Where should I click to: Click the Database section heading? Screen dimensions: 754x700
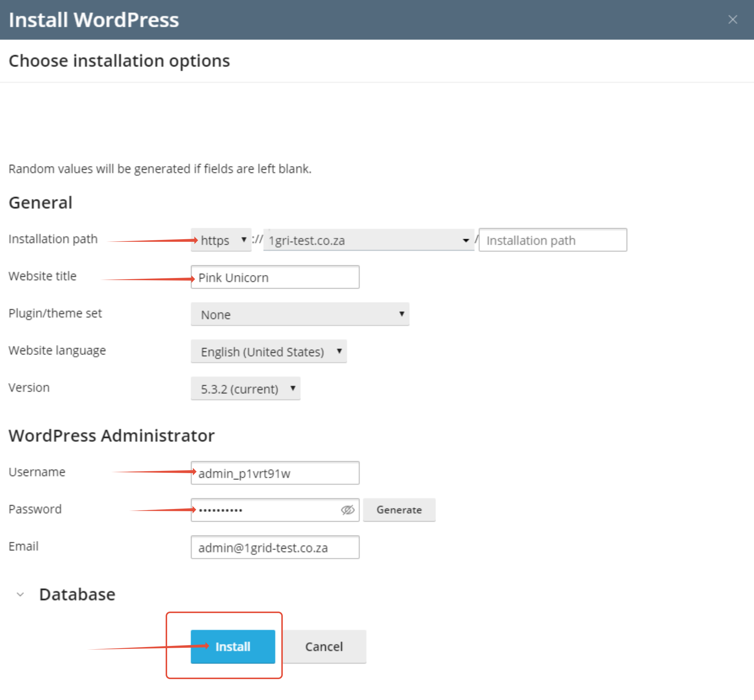coord(77,595)
